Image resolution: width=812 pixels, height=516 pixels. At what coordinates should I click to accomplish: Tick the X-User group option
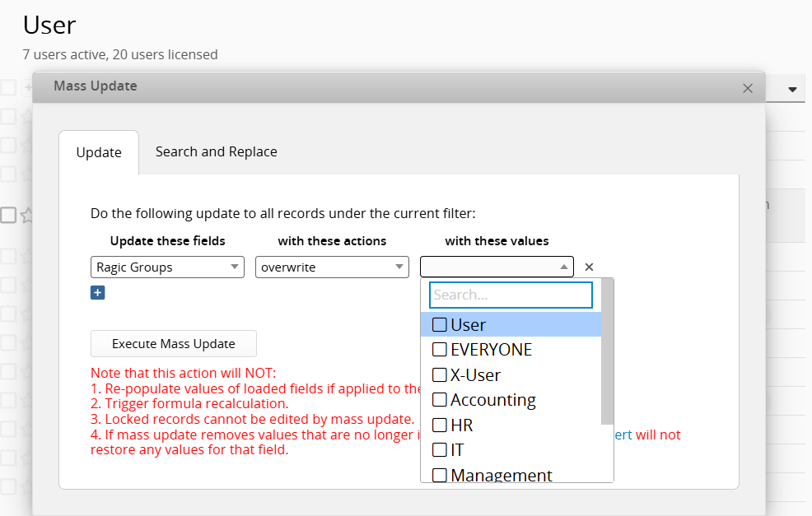point(440,375)
